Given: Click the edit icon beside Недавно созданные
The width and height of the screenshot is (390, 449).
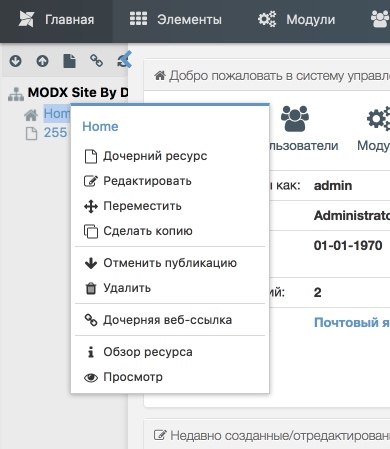Looking at the screenshot, I should (160, 435).
